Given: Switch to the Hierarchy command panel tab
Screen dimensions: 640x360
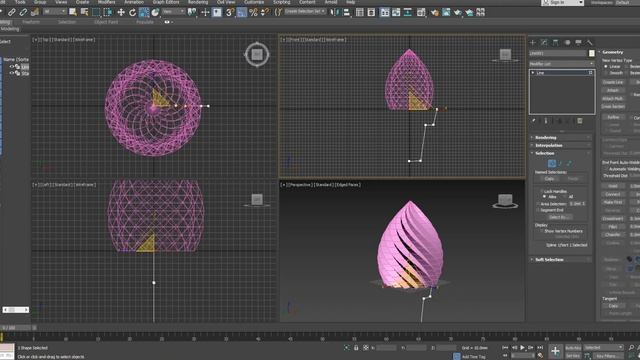Looking at the screenshot, I should [x=556, y=42].
